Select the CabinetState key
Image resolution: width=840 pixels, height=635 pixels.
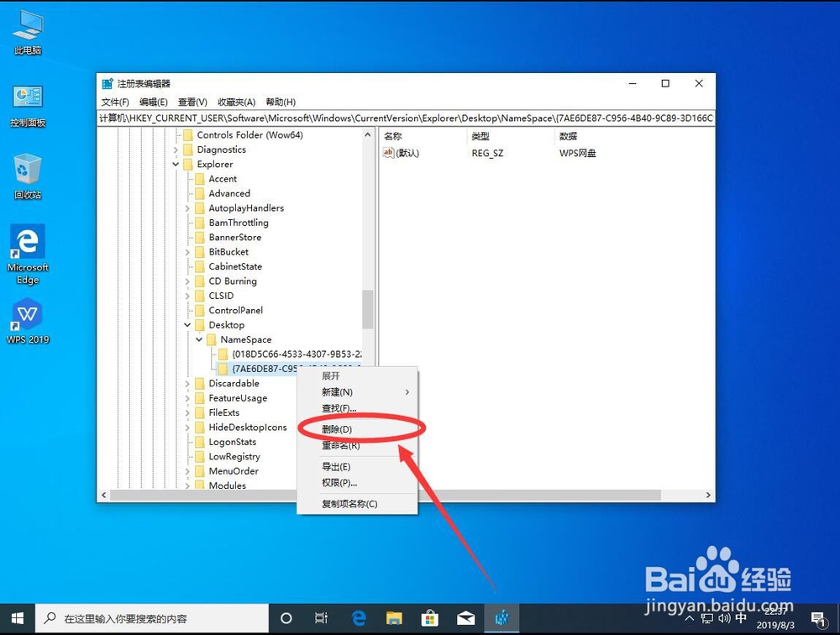[x=235, y=266]
